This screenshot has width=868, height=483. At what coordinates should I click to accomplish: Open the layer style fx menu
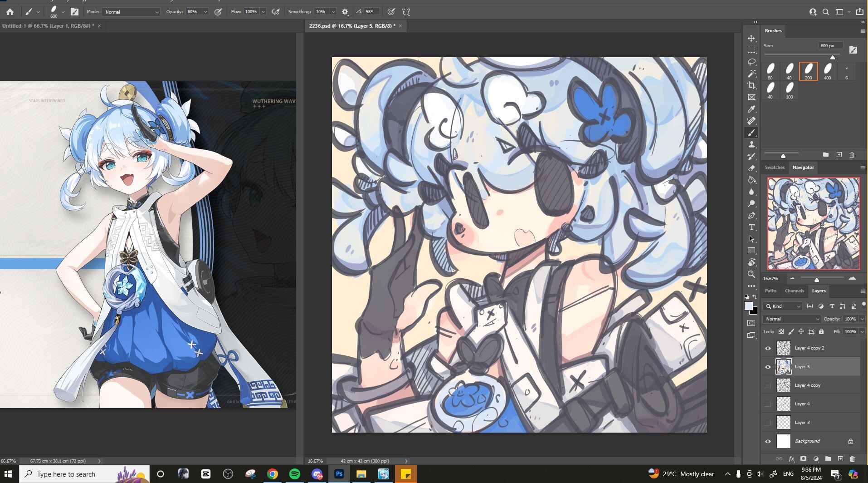[791, 459]
